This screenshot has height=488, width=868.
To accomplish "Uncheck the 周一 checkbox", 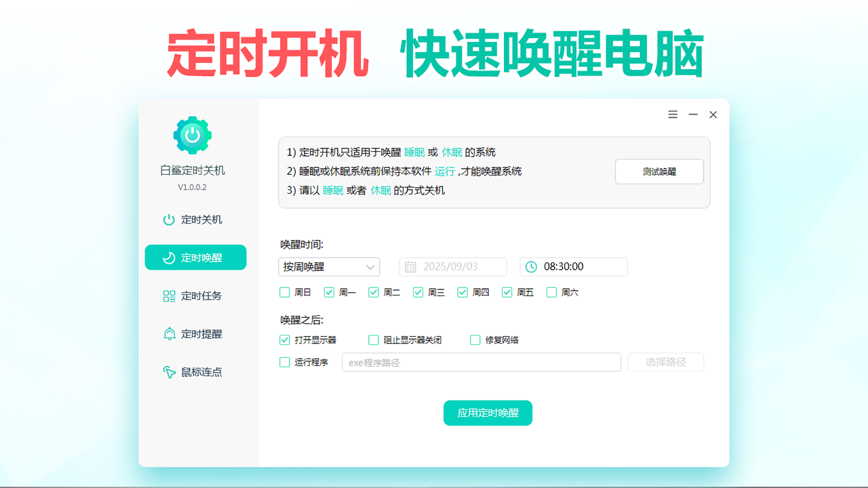I will point(329,292).
